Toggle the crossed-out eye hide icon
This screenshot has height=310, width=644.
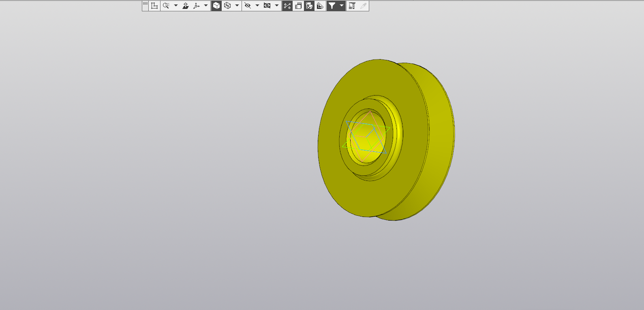248,6
